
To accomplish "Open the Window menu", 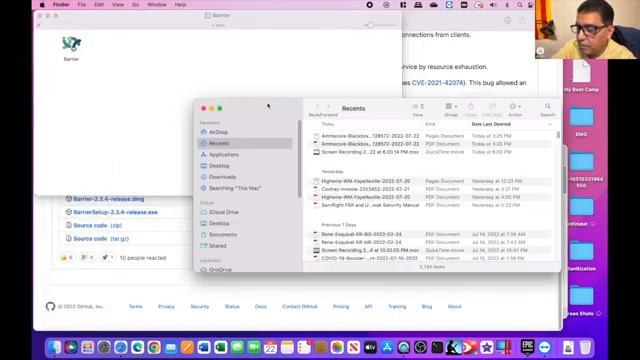I will [x=157, y=5].
